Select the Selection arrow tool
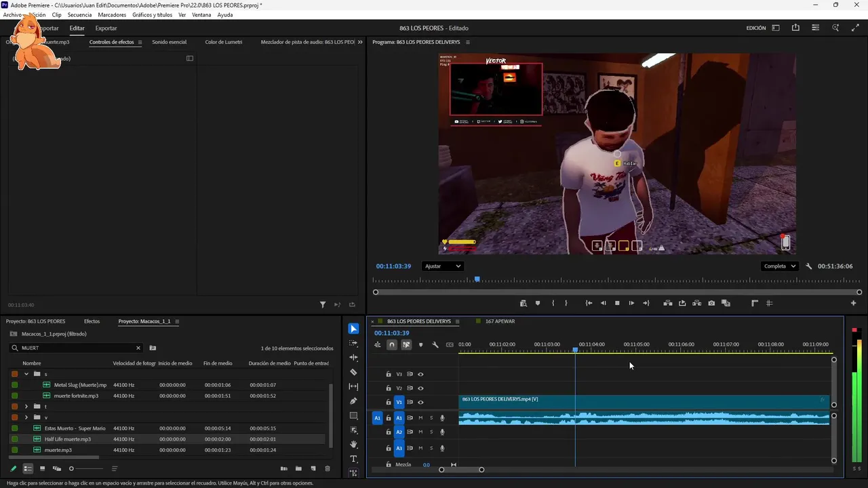 [353, 329]
